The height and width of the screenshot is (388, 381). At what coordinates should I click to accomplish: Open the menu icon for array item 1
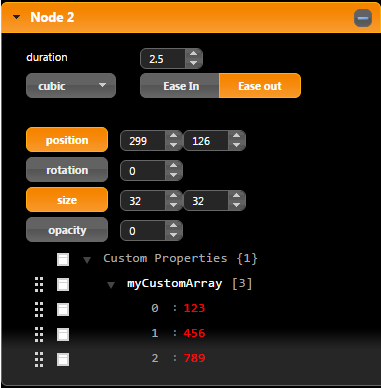[63, 334]
